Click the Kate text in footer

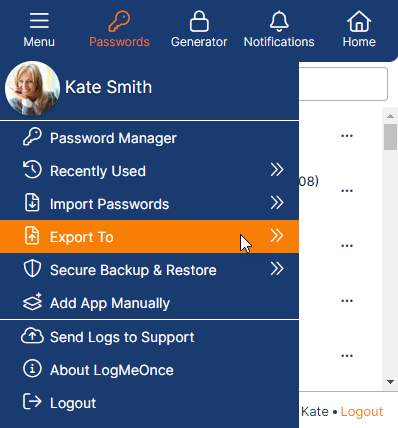point(315,412)
